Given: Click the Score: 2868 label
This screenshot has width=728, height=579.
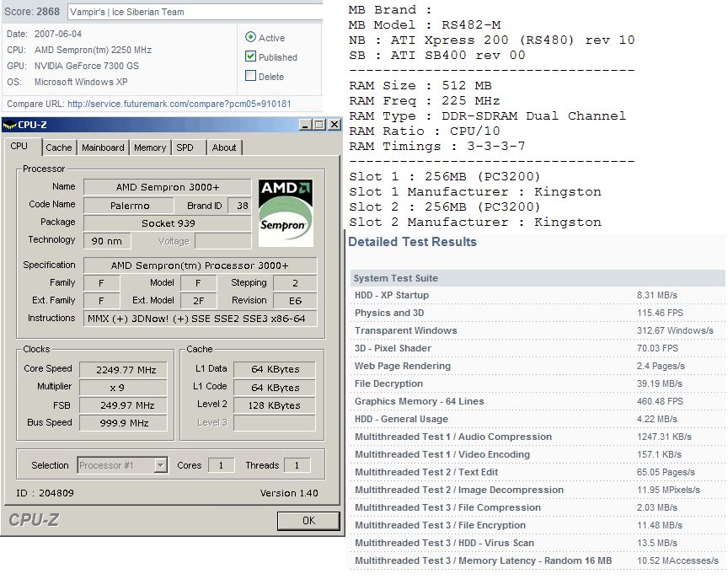Looking at the screenshot, I should (32, 12).
